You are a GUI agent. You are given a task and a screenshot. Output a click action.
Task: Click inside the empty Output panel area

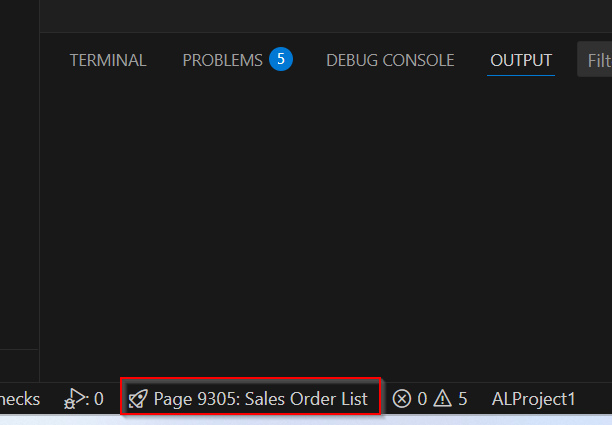pos(320,230)
